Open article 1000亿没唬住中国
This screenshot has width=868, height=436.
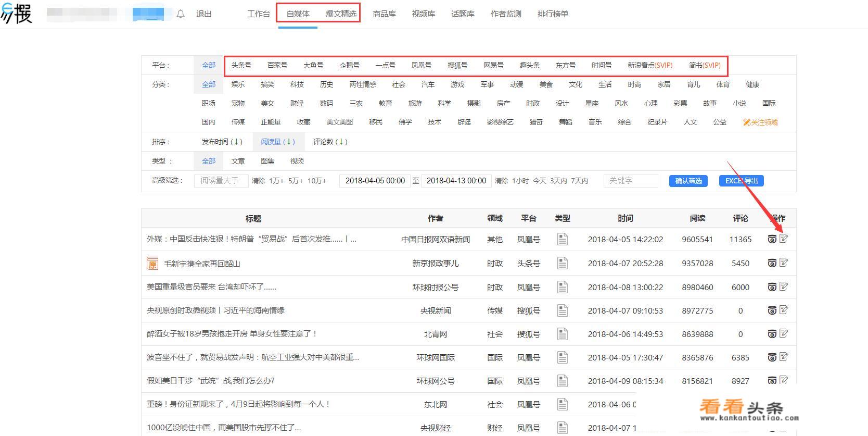click(x=224, y=428)
